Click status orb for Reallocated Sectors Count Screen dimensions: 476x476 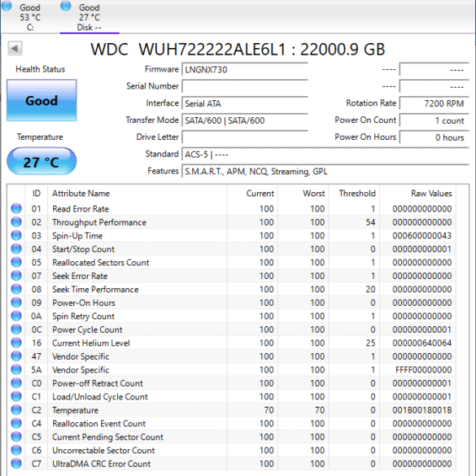(x=16, y=262)
